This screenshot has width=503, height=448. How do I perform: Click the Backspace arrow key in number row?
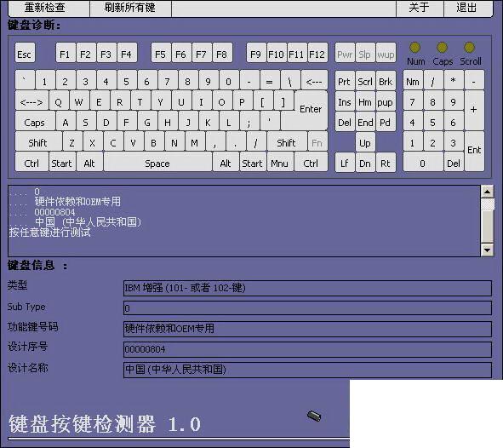coord(314,81)
